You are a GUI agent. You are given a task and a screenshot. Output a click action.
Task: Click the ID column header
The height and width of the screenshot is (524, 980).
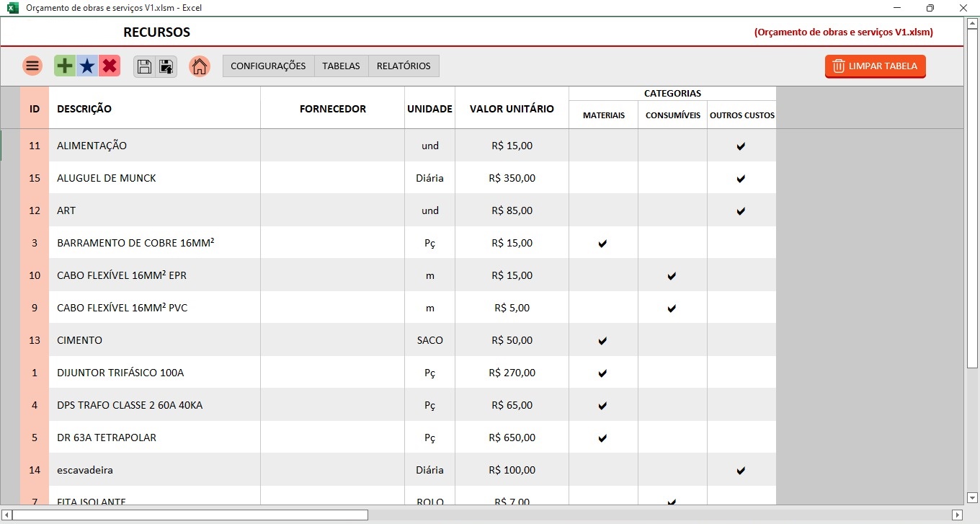point(35,109)
